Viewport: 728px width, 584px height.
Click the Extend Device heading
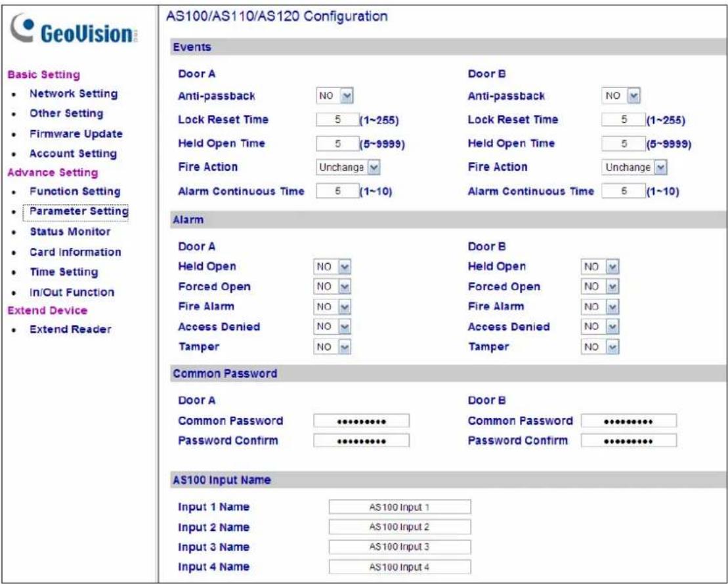point(47,310)
